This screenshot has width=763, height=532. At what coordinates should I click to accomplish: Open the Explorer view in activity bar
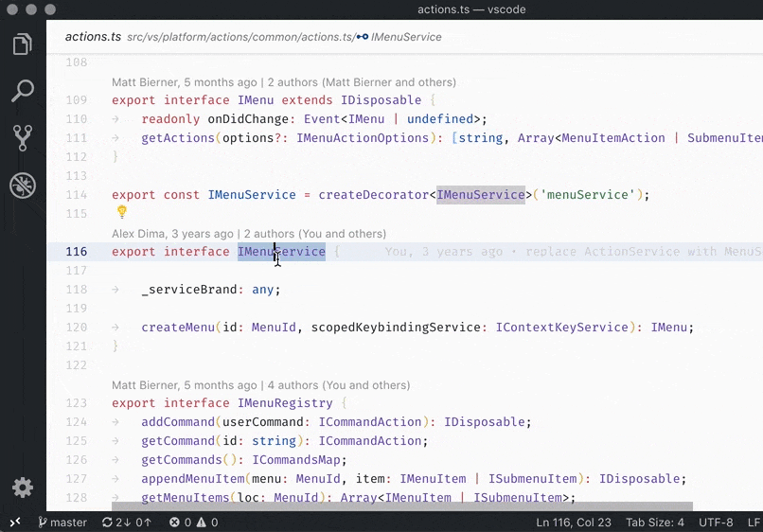pyautogui.click(x=22, y=44)
